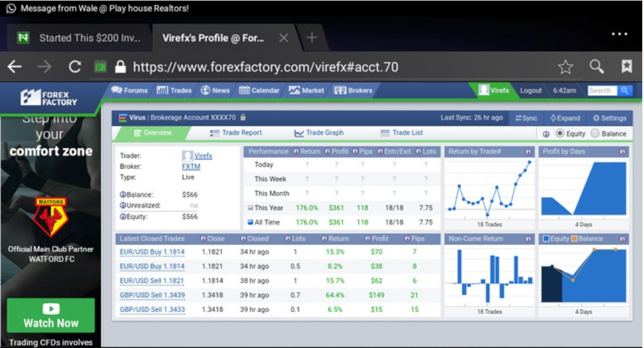Open Return by Trade# chart options
644x348 pixels.
coord(529,152)
